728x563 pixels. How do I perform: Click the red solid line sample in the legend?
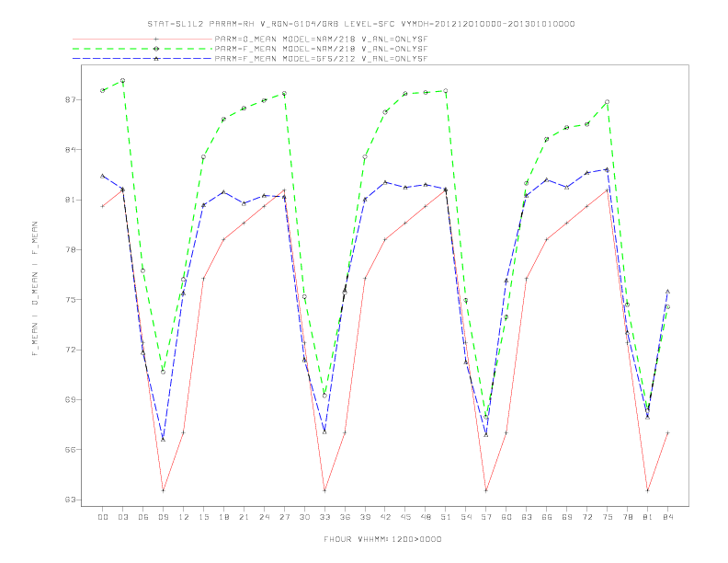pos(142,39)
